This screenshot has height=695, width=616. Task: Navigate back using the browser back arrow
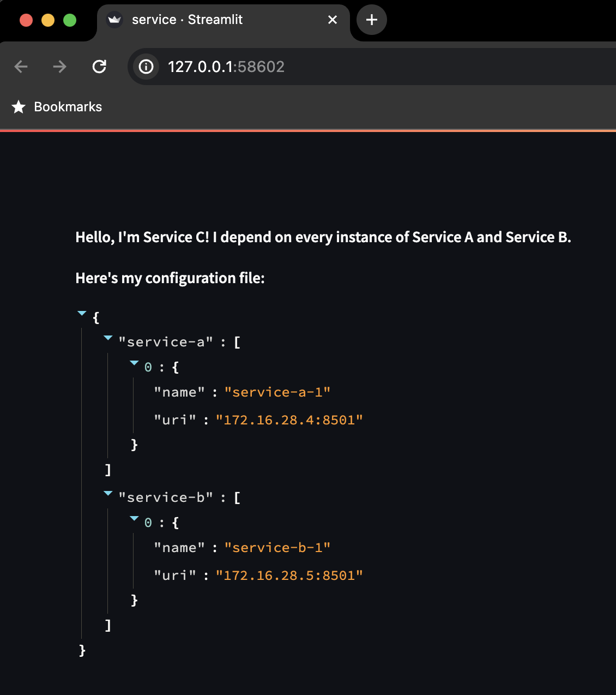coord(21,67)
